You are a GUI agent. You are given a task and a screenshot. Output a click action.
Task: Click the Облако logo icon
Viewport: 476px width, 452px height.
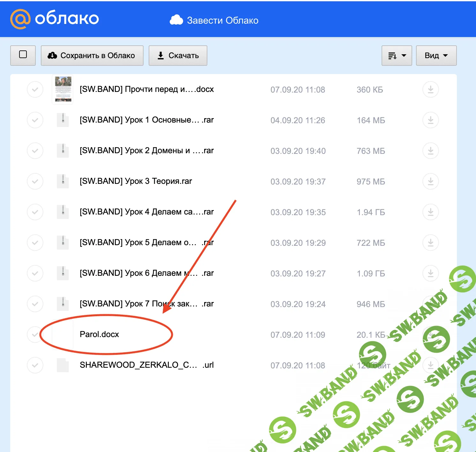pos(20,19)
